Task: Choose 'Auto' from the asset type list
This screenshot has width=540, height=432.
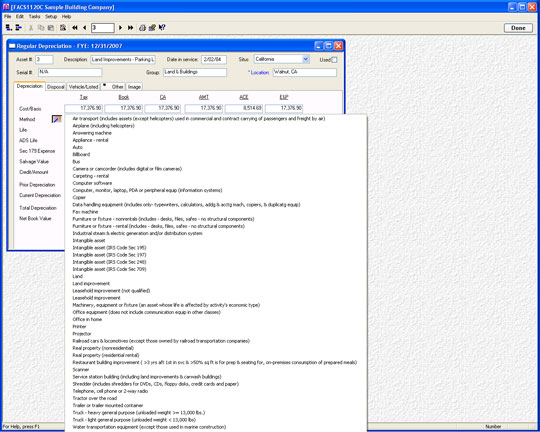Action: [x=77, y=147]
